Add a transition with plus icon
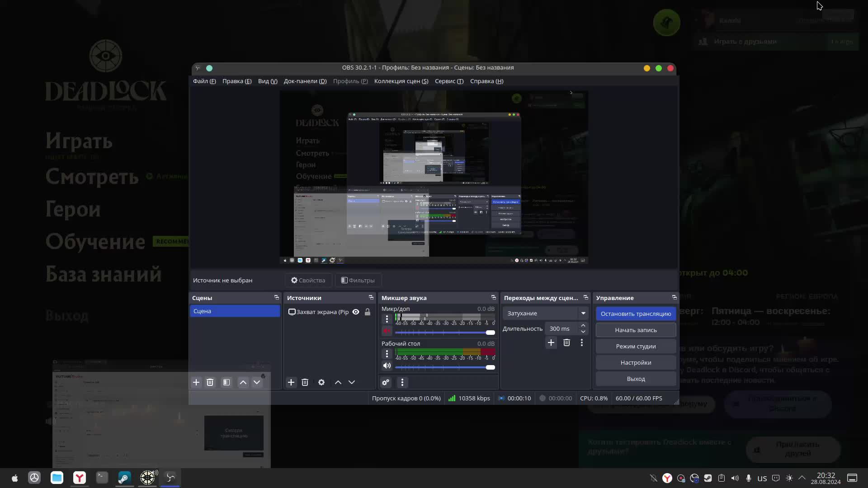 point(551,343)
